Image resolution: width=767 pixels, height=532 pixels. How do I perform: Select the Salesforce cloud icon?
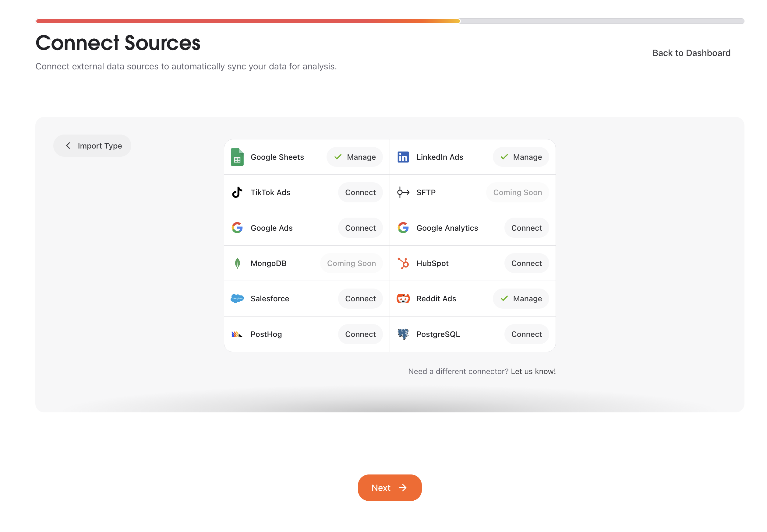(237, 299)
